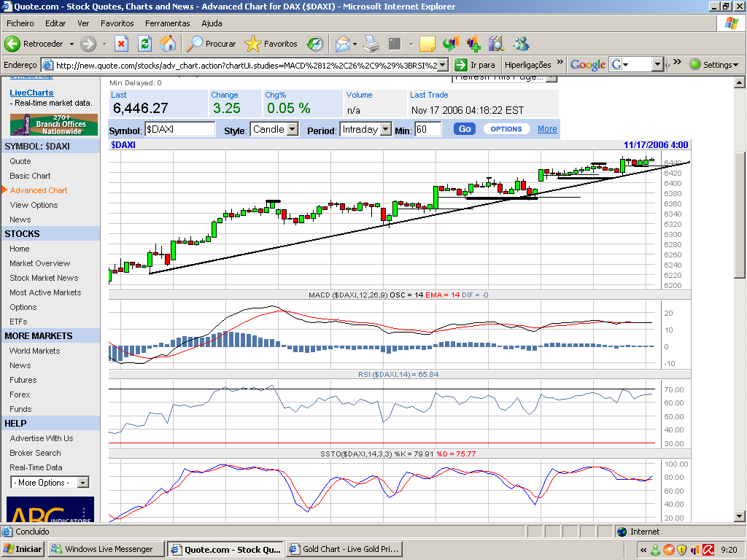
Task: Select the Procurar search icon
Action: point(194,44)
